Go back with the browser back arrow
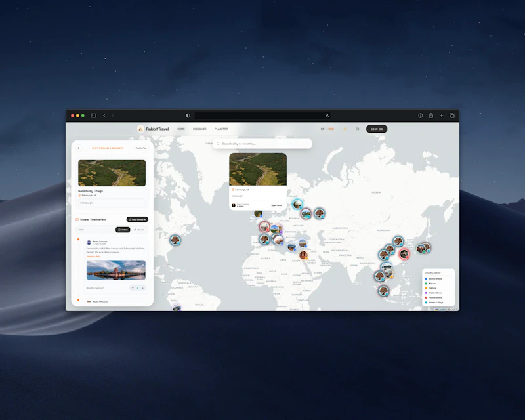The image size is (525, 420). click(x=104, y=115)
